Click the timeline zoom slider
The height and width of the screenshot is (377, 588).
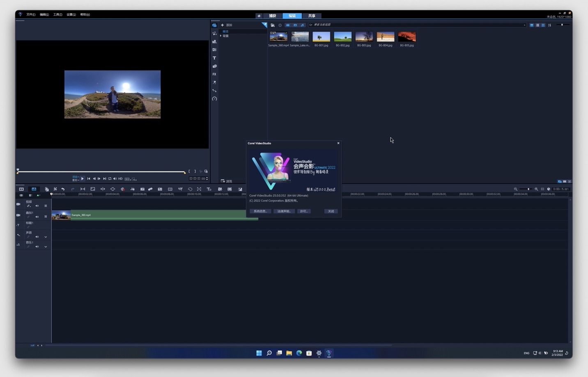[x=528, y=189]
